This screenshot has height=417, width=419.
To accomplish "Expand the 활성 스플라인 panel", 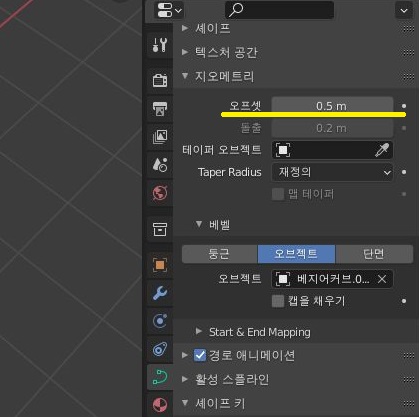I will coord(185,379).
